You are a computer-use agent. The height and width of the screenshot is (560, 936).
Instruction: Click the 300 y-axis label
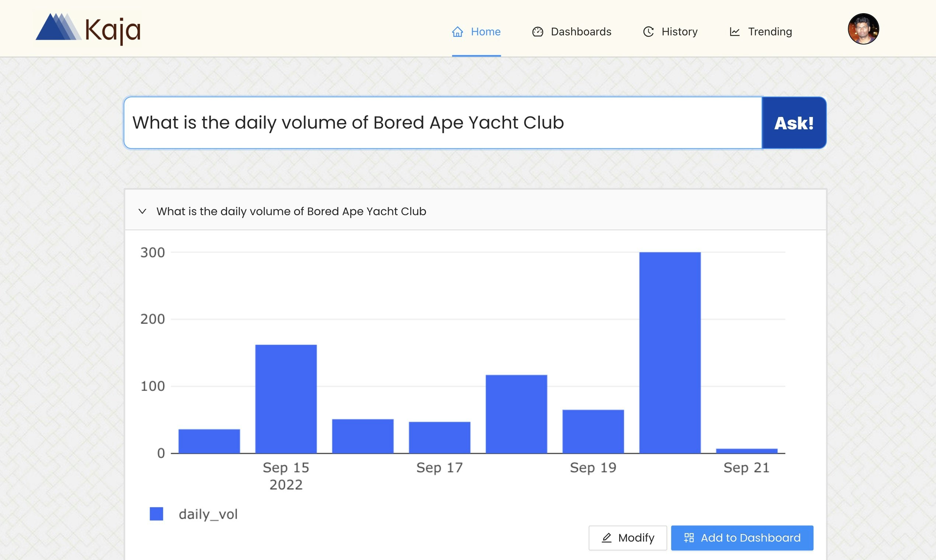[153, 252]
